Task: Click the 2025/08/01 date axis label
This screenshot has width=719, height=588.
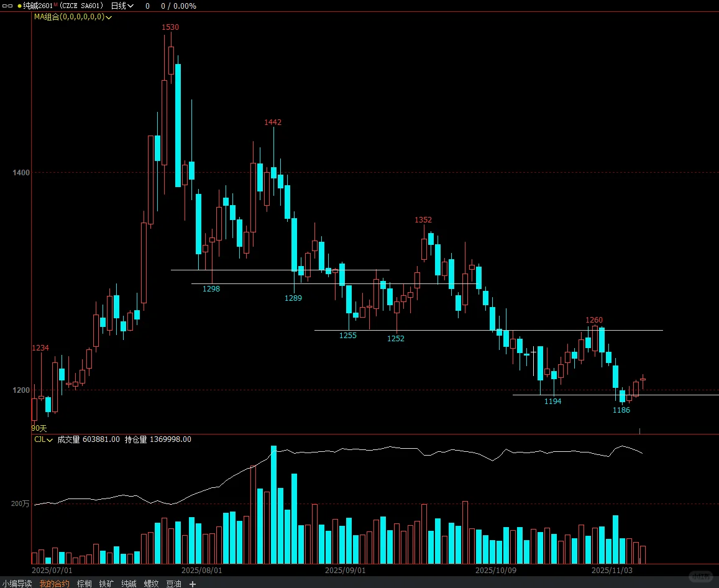Action: [202, 570]
